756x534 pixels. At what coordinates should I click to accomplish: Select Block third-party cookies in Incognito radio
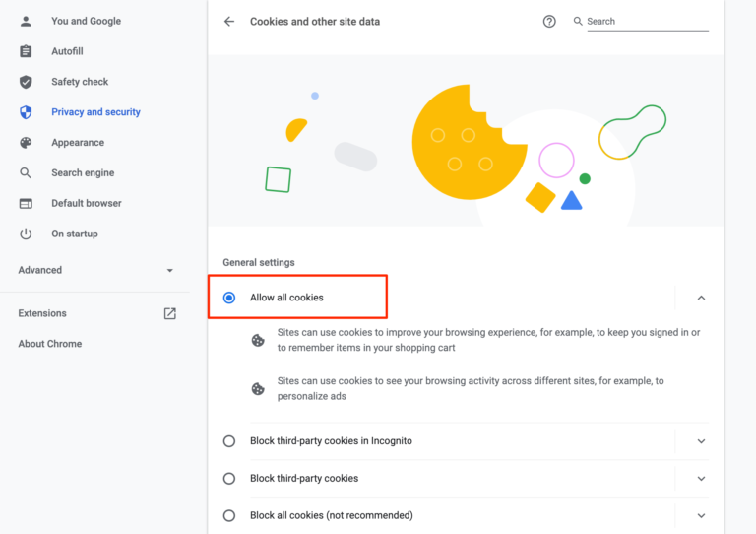(x=229, y=441)
